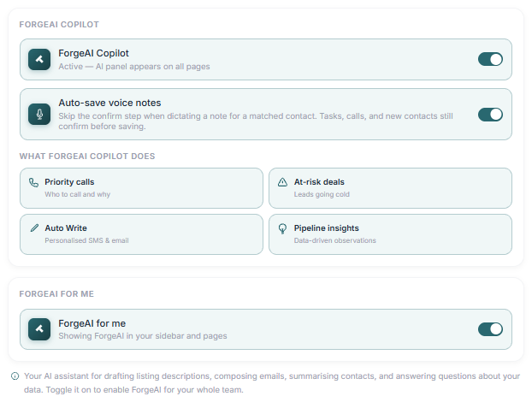Viewport: 532px width, 402px height.
Task: Click the 'Your AI assistant for drafting' footer note
Action: coord(272,382)
